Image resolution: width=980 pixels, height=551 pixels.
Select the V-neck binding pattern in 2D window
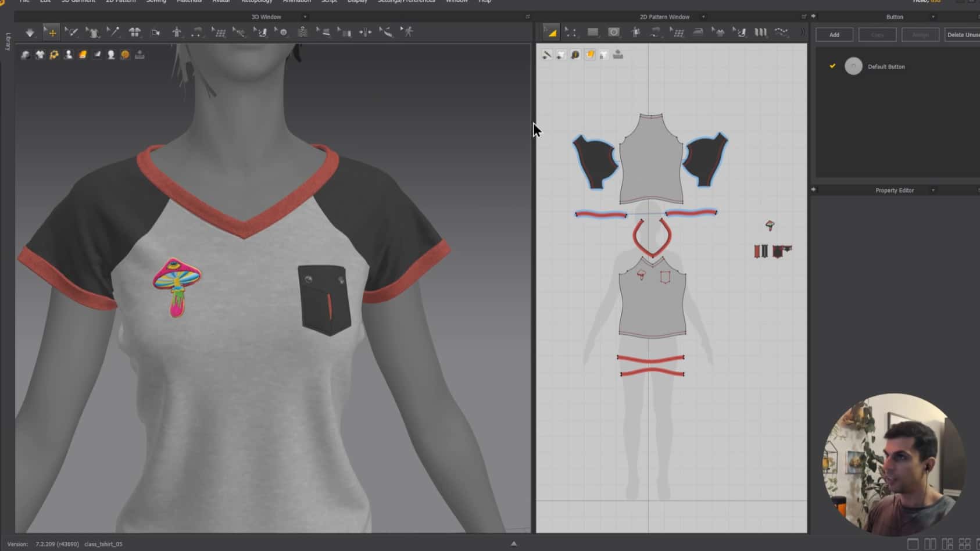[652, 238]
